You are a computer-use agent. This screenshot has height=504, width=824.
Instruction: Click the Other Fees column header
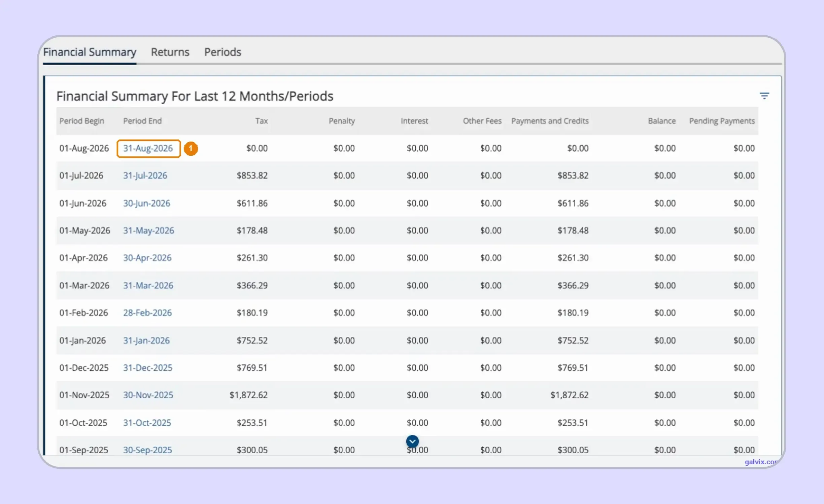[482, 121]
